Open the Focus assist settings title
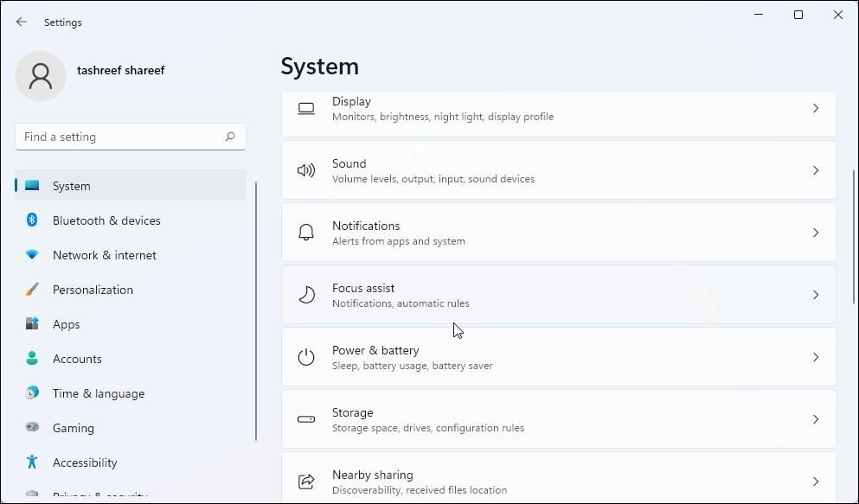 [x=363, y=288]
